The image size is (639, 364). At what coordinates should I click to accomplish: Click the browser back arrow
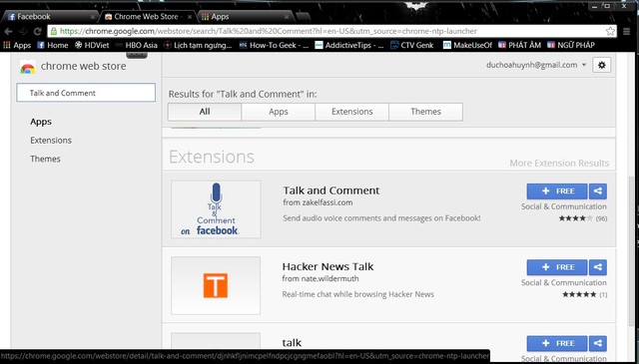tap(8, 31)
